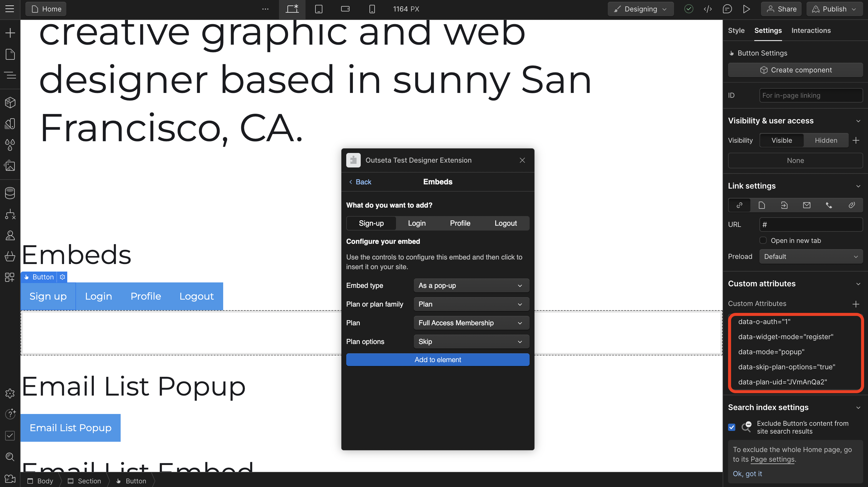Open the CMS database icon
The height and width of the screenshot is (487, 868).
(x=10, y=193)
